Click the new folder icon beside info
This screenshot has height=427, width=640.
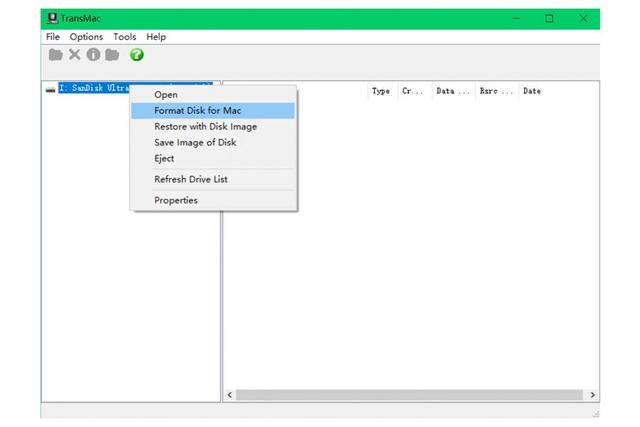click(x=112, y=55)
